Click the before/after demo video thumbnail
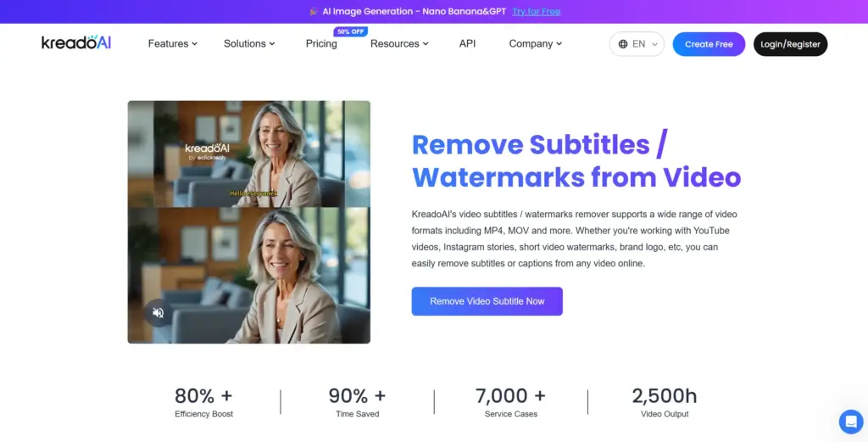Viewport: 868px width, 442px height. coord(249,222)
